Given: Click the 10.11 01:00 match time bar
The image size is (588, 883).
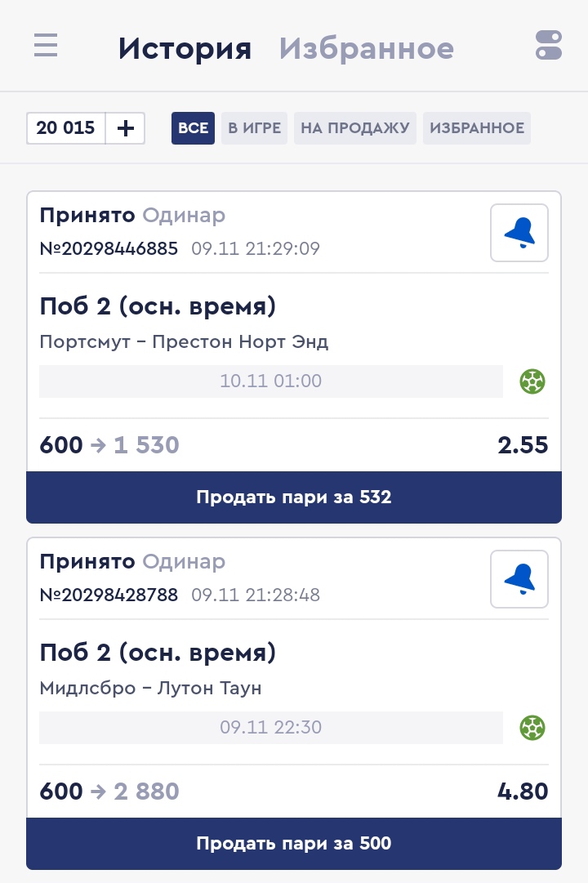Looking at the screenshot, I should point(271,381).
